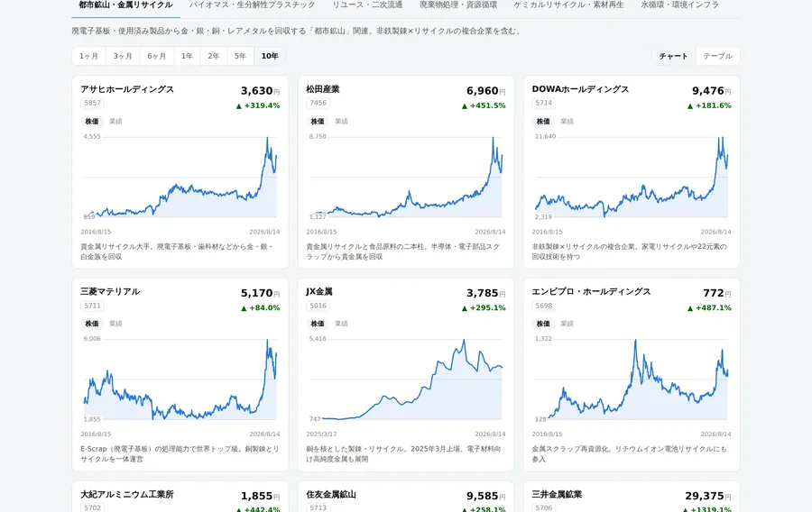Screen dimensions: 812x512
Task: Click the 三菱マテリアル price chart
Action: point(180,379)
